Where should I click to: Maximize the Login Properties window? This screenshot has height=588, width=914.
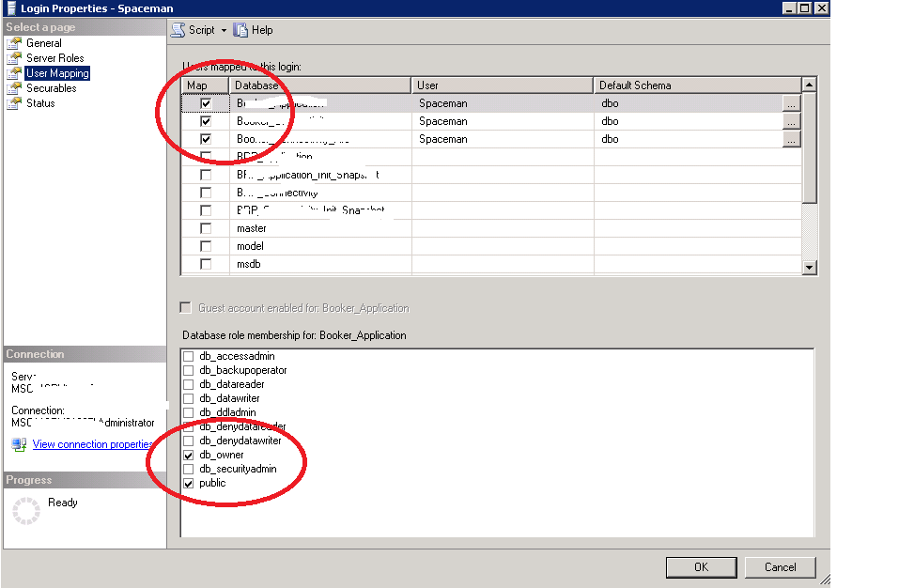coord(804,8)
